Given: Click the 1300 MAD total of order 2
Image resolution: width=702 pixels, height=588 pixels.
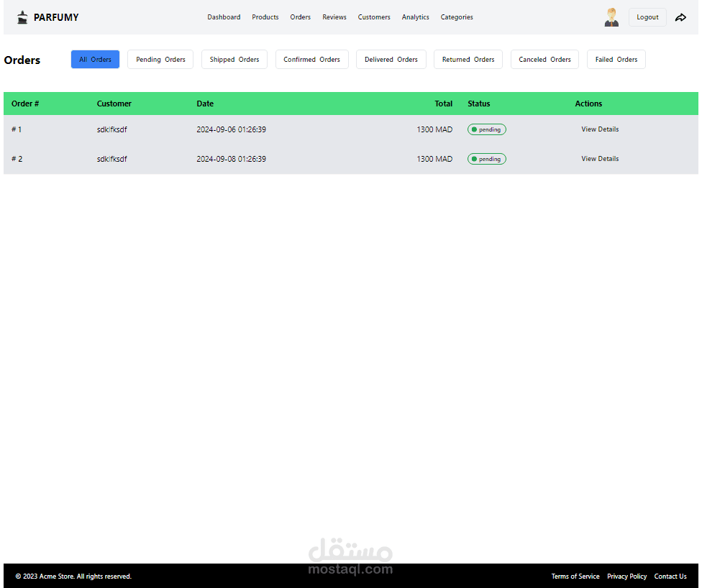Looking at the screenshot, I should [x=434, y=159].
